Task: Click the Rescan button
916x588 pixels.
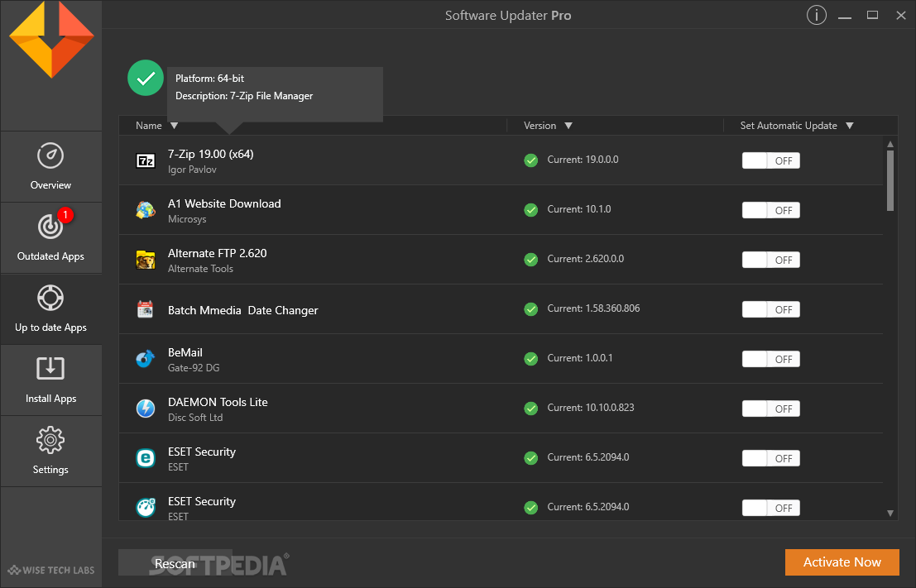Action: click(175, 563)
